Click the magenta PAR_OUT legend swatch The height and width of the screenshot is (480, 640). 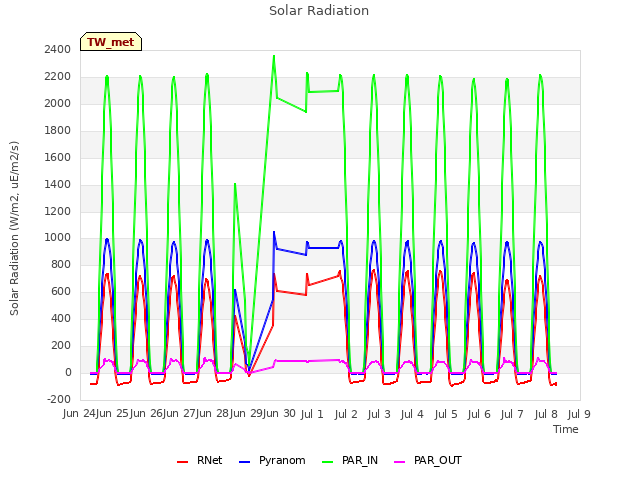[400, 462]
